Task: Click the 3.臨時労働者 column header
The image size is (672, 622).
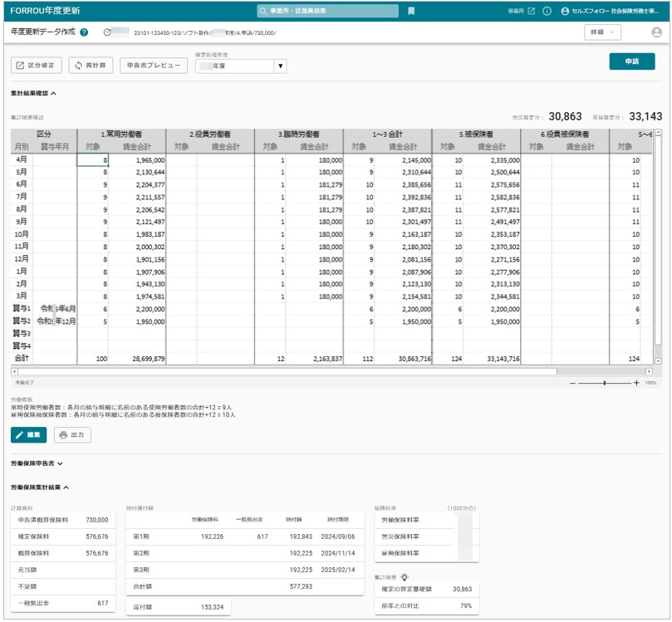Action: pos(299,134)
